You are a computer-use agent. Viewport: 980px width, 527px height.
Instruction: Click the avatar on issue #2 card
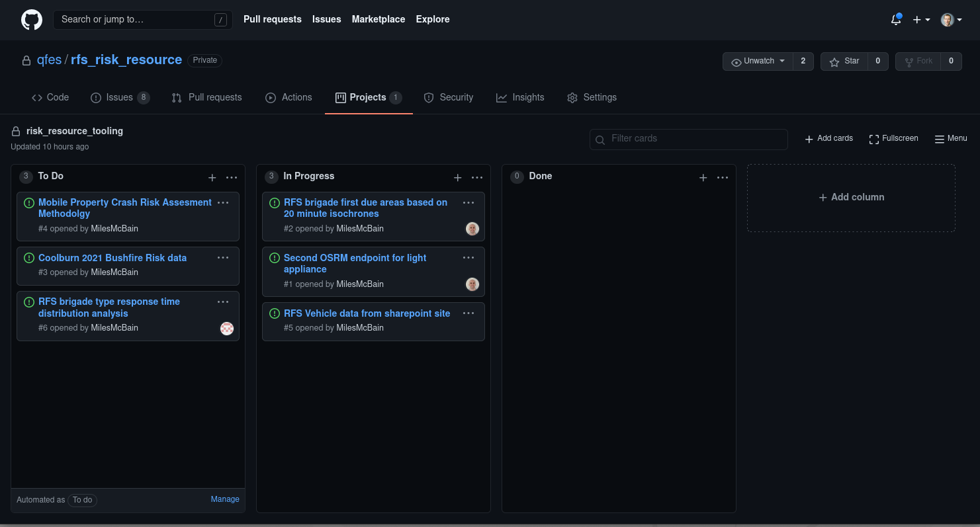tap(472, 228)
